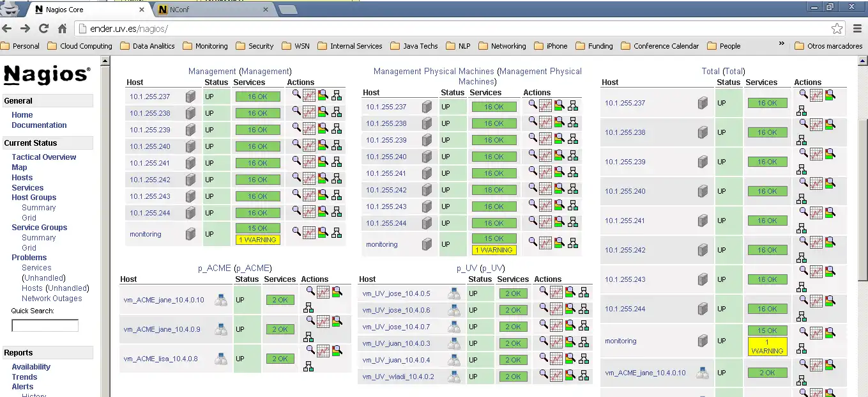868x397 pixels.
Task: Open the Networking bookmarks folder
Action: click(502, 46)
